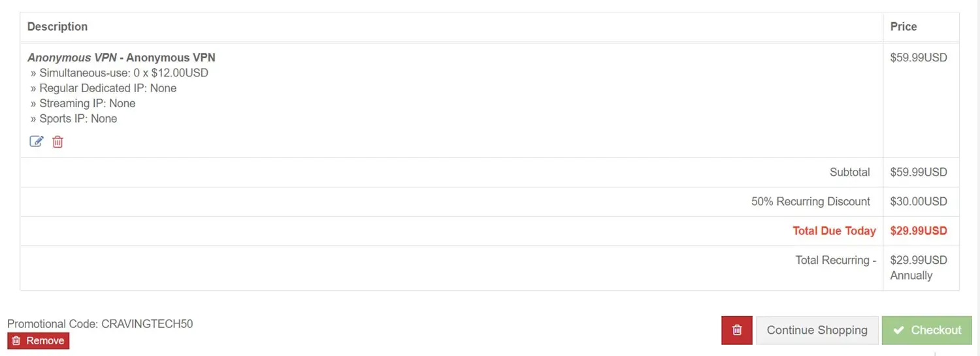
Task: Remove the CRAVINGTECH50 promotional code
Action: [39, 340]
